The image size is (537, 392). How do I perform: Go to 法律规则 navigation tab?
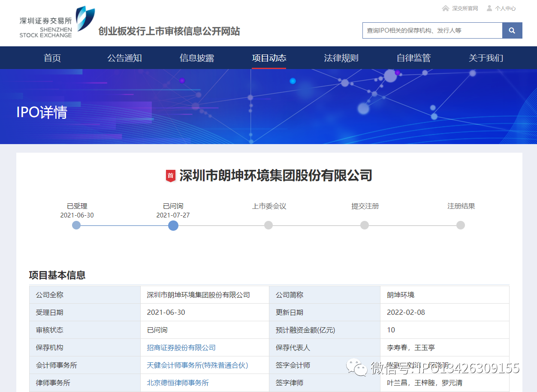coord(341,58)
